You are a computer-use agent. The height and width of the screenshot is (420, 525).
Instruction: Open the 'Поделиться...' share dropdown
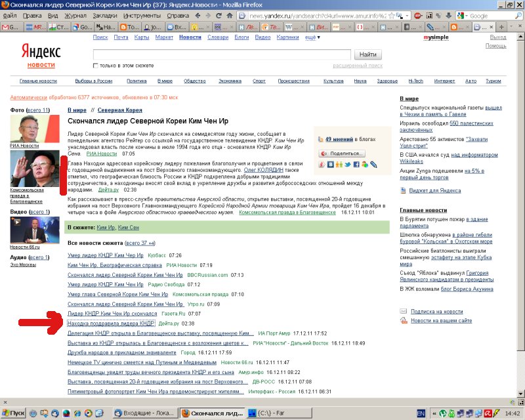(x=341, y=153)
